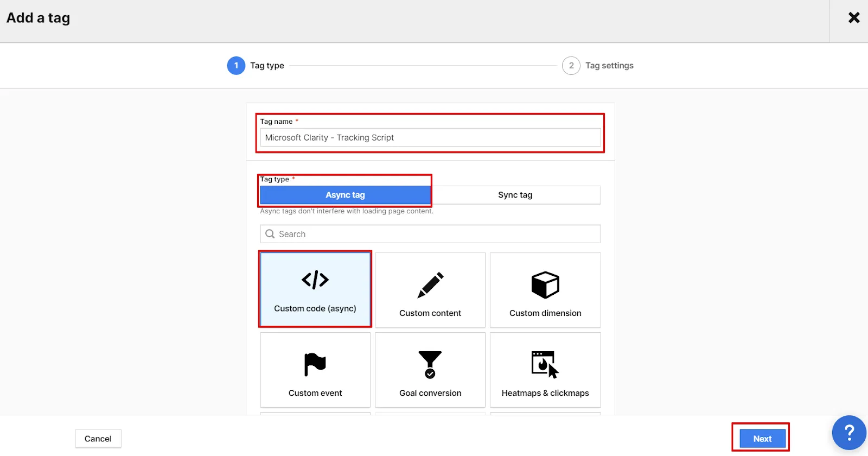Viewport: 868px width, 456px height.
Task: Close the Add a tag dialog
Action: (x=854, y=18)
